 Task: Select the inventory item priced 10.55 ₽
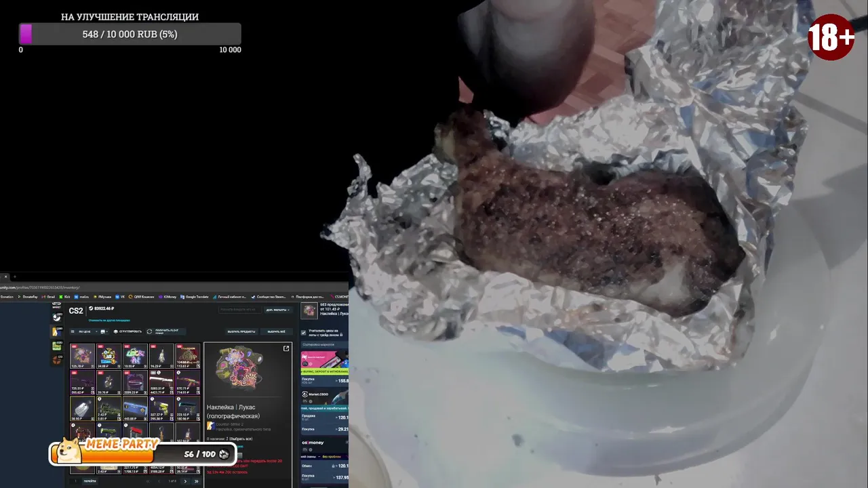pyautogui.click(x=135, y=356)
